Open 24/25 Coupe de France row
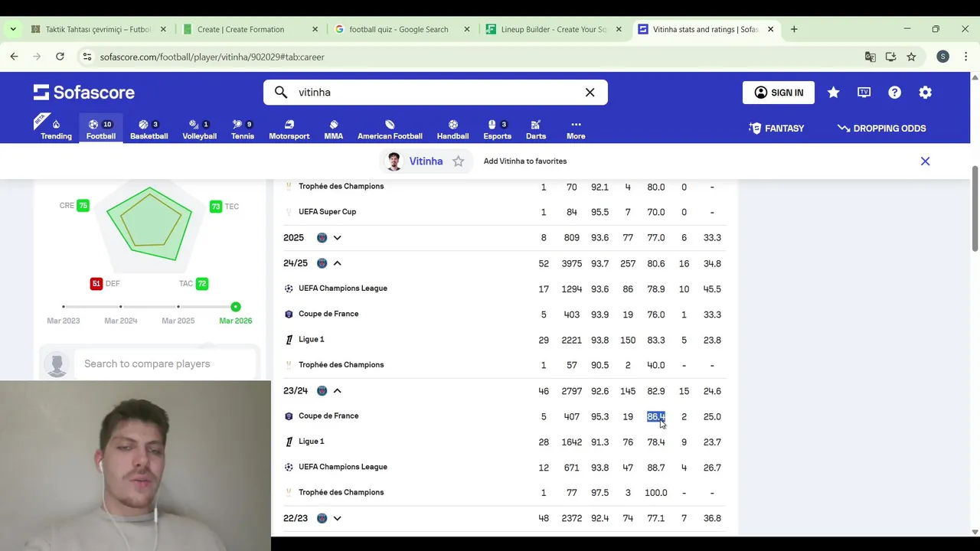 tap(505, 315)
